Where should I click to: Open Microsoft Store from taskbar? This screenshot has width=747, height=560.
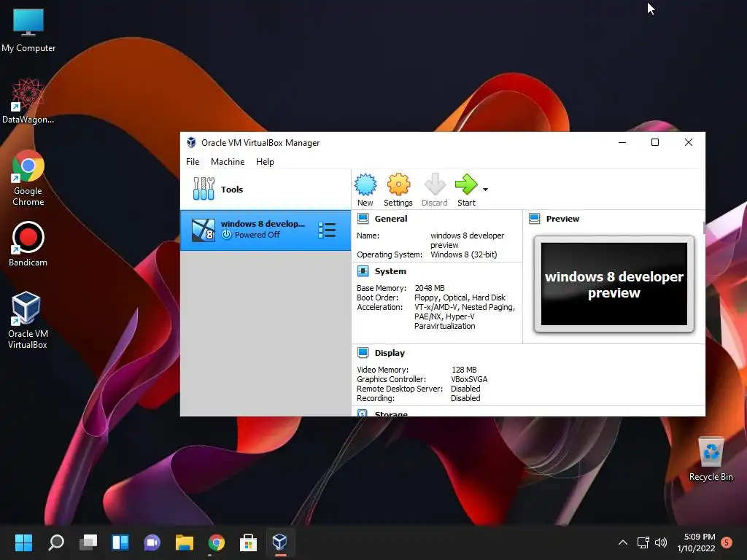248,542
